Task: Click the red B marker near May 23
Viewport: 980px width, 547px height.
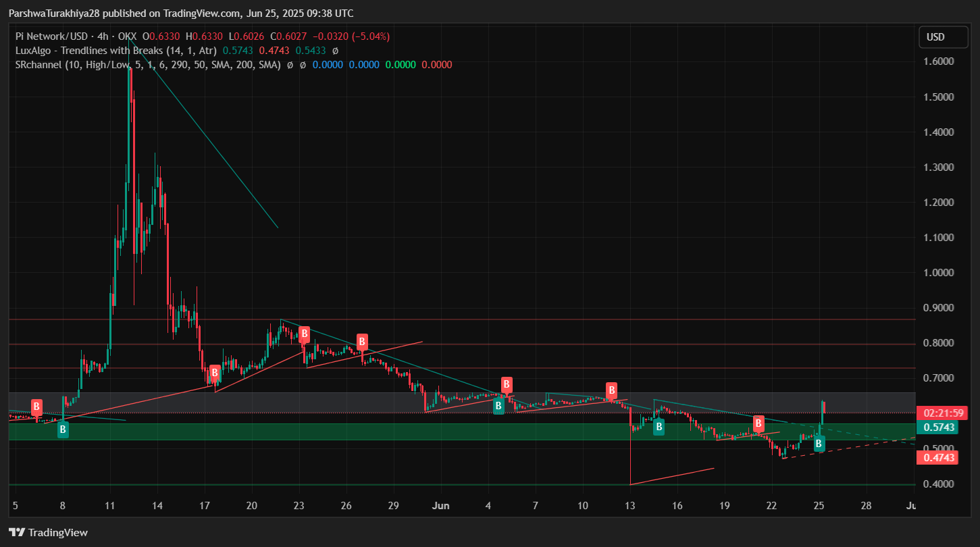Action: point(305,334)
